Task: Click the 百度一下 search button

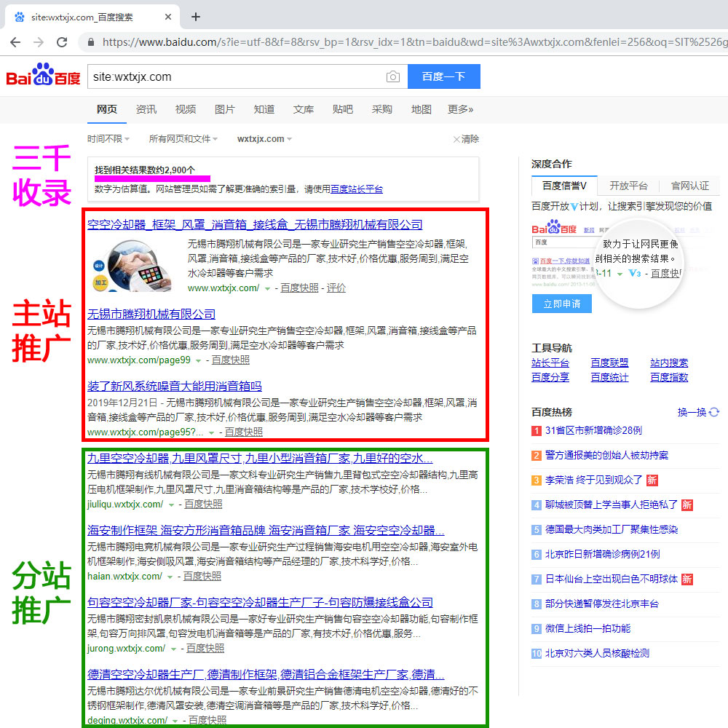Action: coord(444,76)
